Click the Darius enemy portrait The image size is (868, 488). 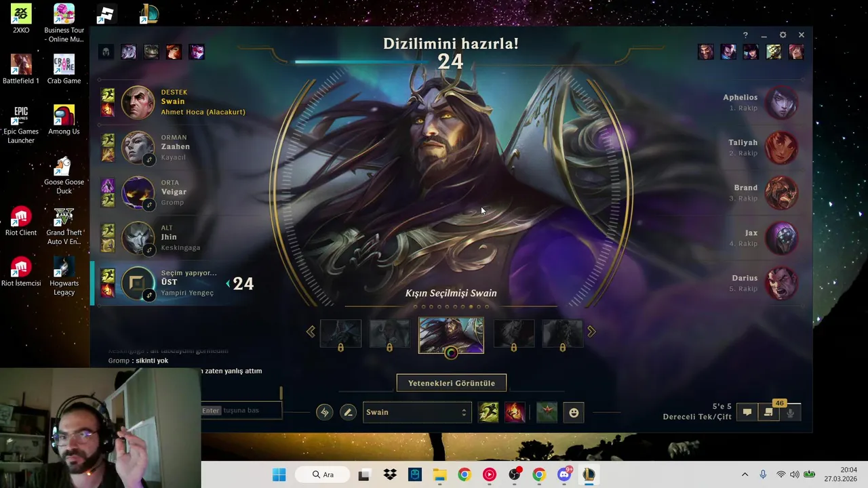coord(781,283)
